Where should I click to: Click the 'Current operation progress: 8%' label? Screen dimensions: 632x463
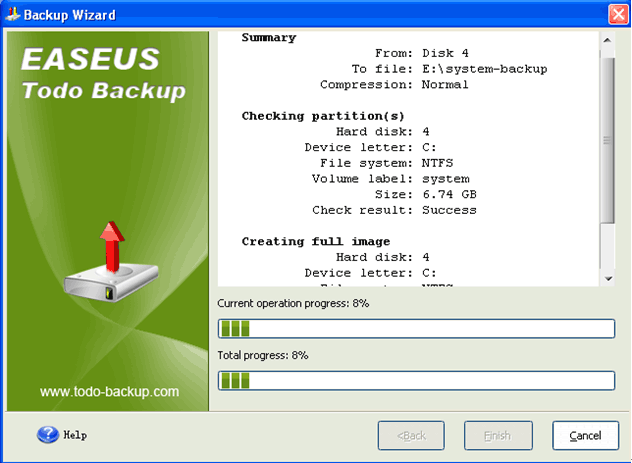(x=293, y=303)
